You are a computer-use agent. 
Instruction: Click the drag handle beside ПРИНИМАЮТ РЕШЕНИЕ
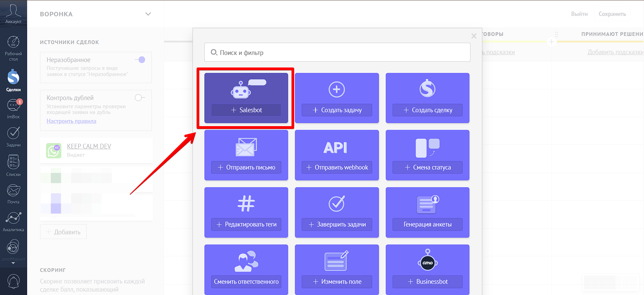click(557, 34)
